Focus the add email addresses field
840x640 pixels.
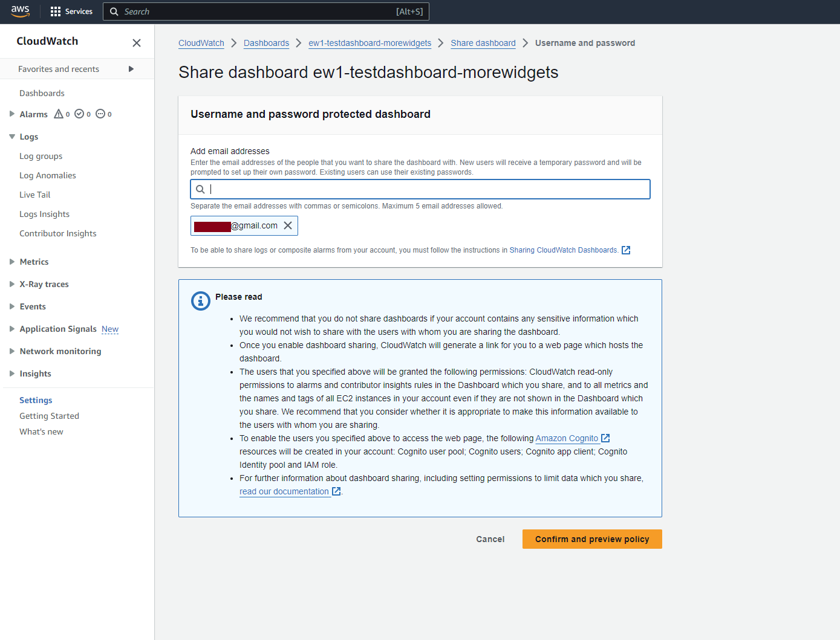420,189
